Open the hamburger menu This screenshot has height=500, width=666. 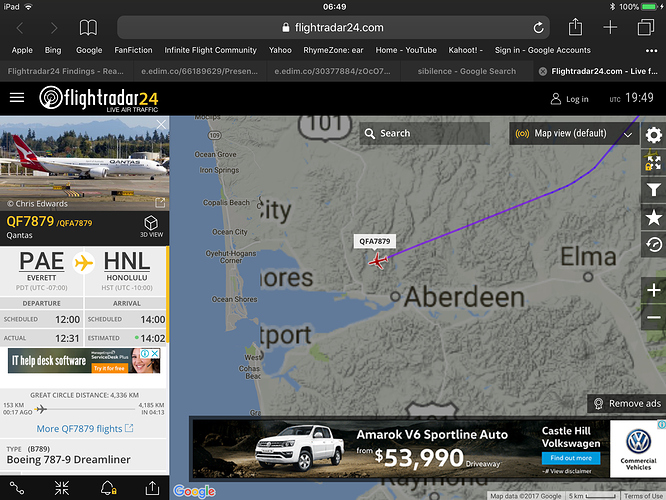point(17,98)
